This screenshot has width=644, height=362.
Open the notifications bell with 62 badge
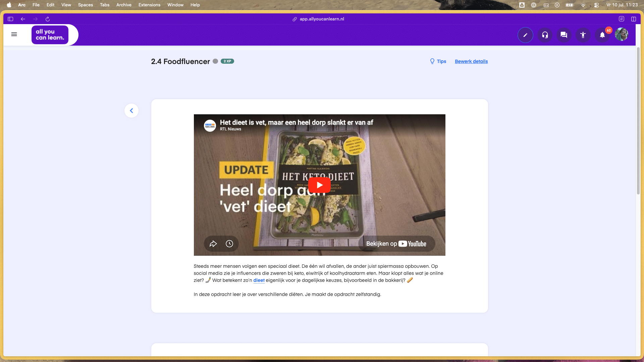602,35
